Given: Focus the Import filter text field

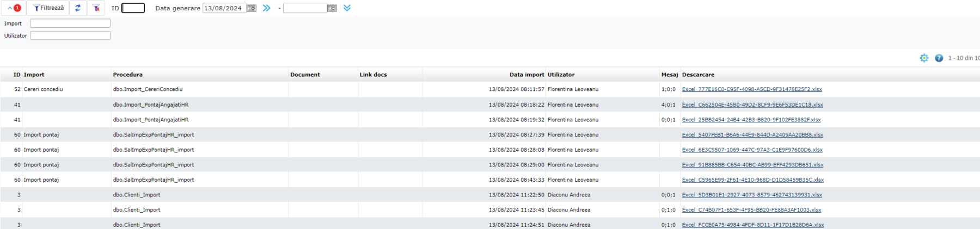Looking at the screenshot, I should click(x=70, y=23).
